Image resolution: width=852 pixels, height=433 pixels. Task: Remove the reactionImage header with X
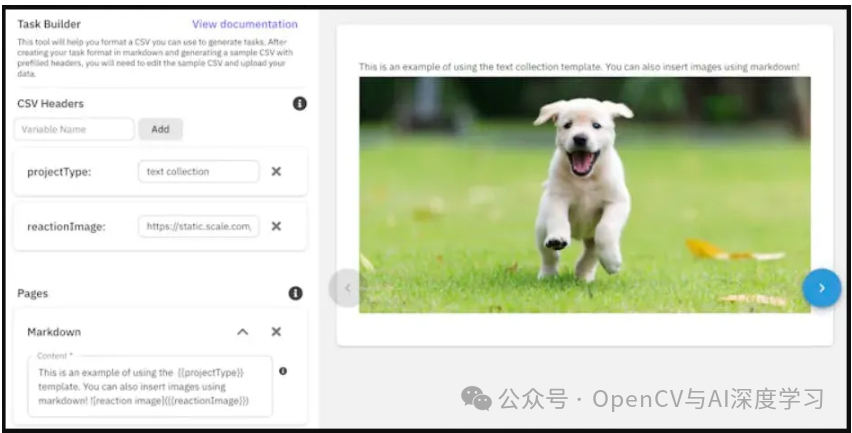[x=276, y=226]
